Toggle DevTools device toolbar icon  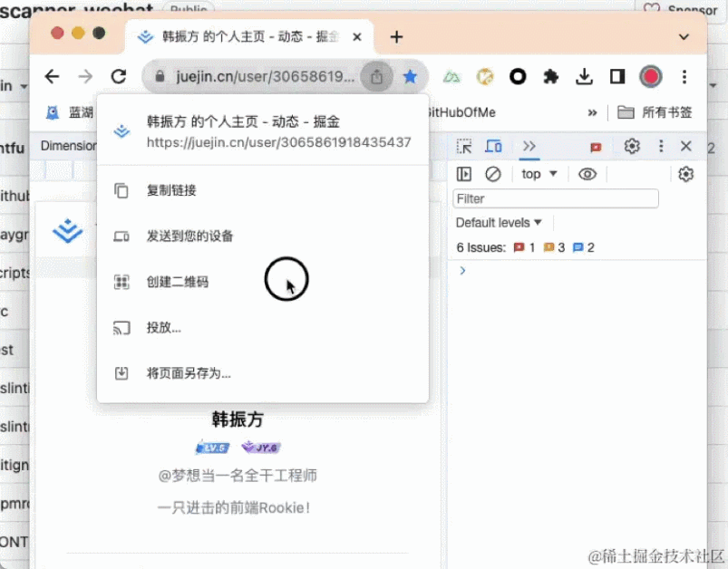[493, 147]
